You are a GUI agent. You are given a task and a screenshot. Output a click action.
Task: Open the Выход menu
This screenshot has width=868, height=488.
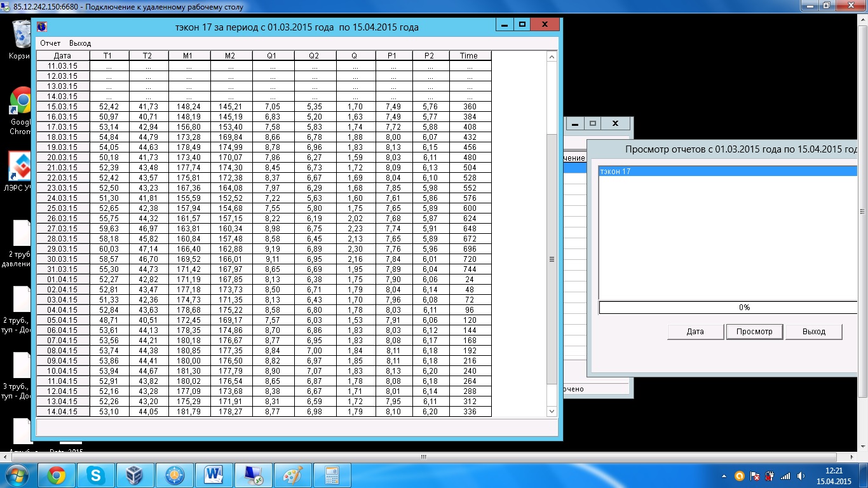point(80,43)
